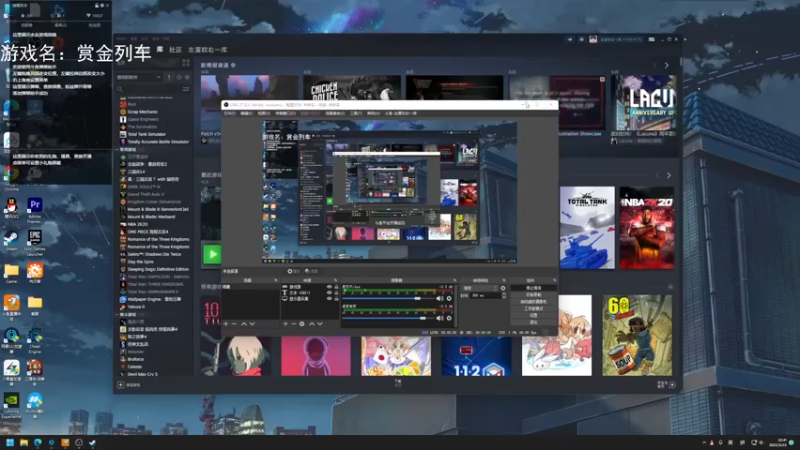Lock the 显示器采集 source
800x450 pixels.
coord(336,298)
